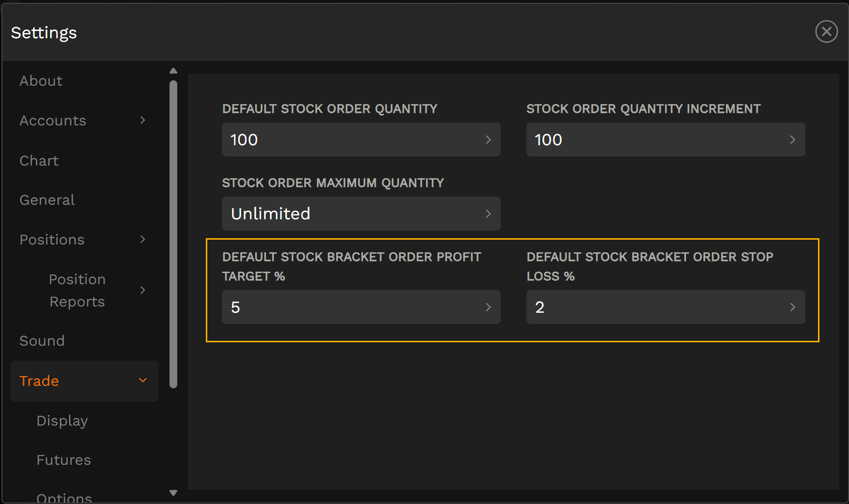Viewport: 849px width, 504px height.
Task: Click the sidebar scrollbar thumb
Action: 173,234
